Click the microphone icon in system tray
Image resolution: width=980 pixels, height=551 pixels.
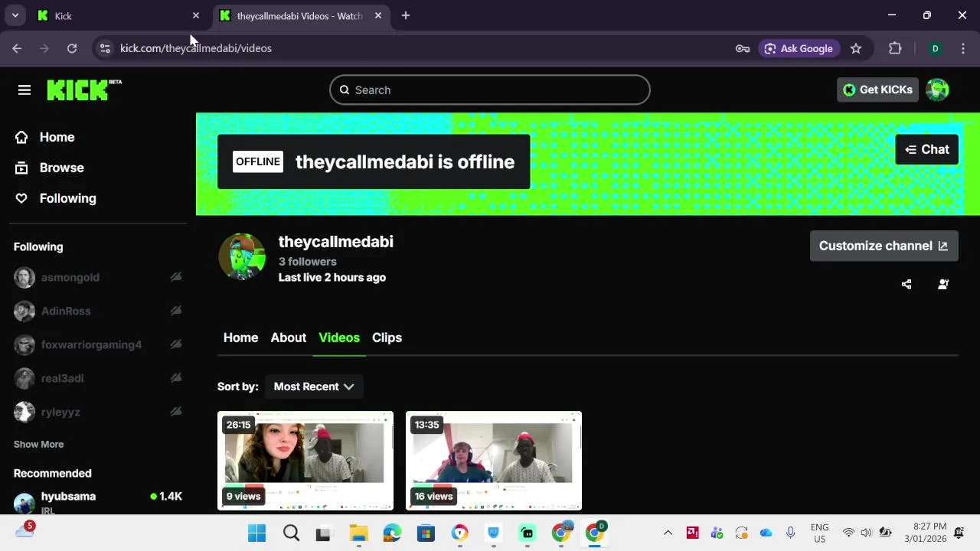[790, 533]
